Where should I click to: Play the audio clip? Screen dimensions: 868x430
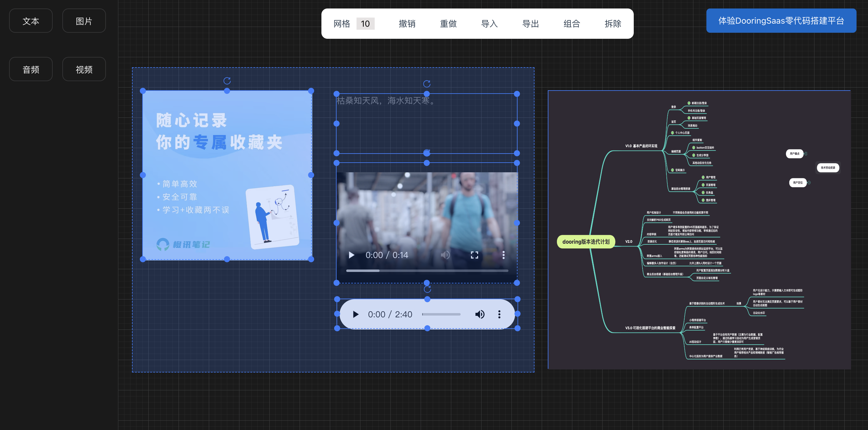click(356, 314)
